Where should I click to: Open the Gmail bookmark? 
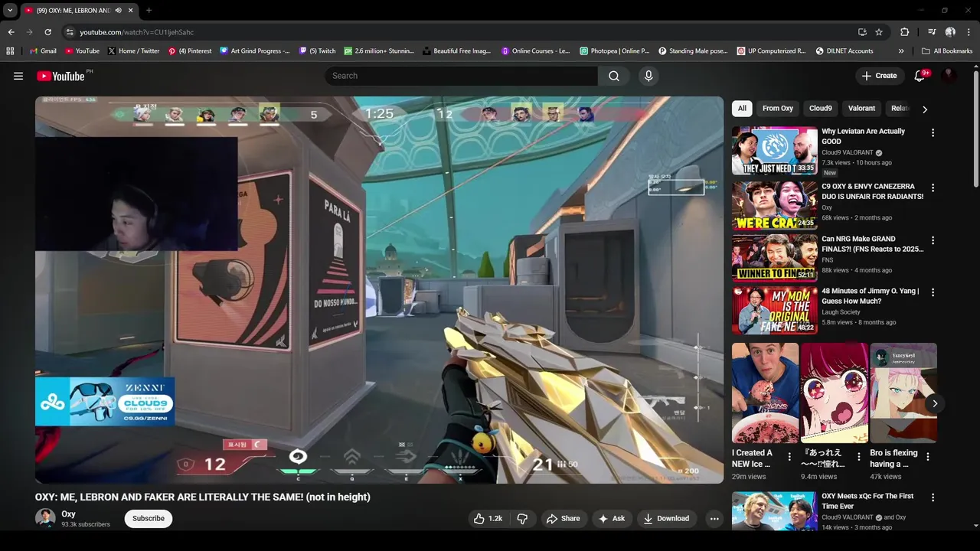[42, 51]
